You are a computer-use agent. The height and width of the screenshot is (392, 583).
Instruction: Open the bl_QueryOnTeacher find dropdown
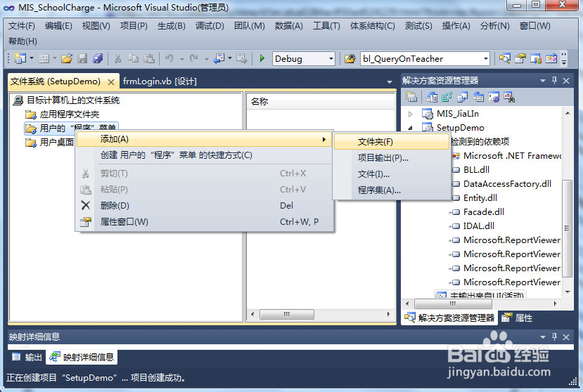485,59
